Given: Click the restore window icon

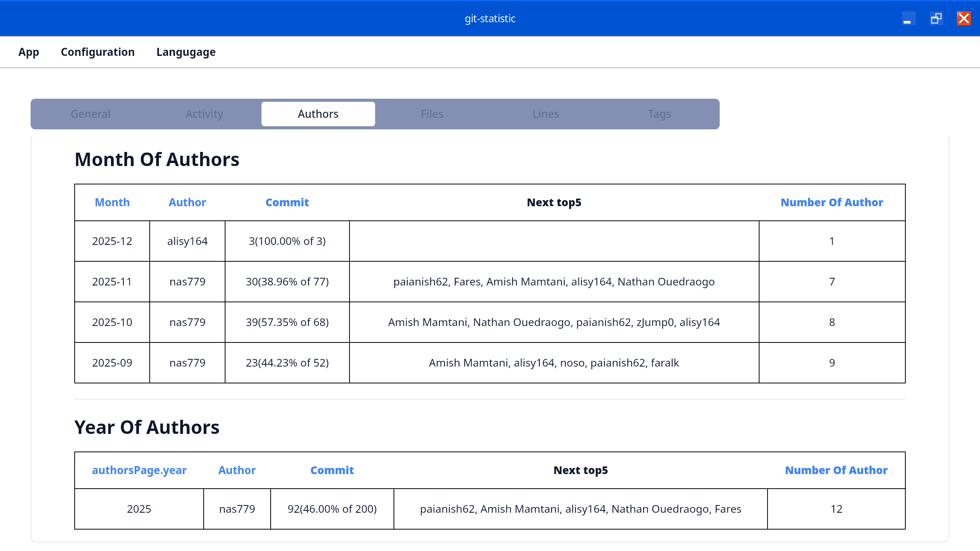Looking at the screenshot, I should coord(936,18).
